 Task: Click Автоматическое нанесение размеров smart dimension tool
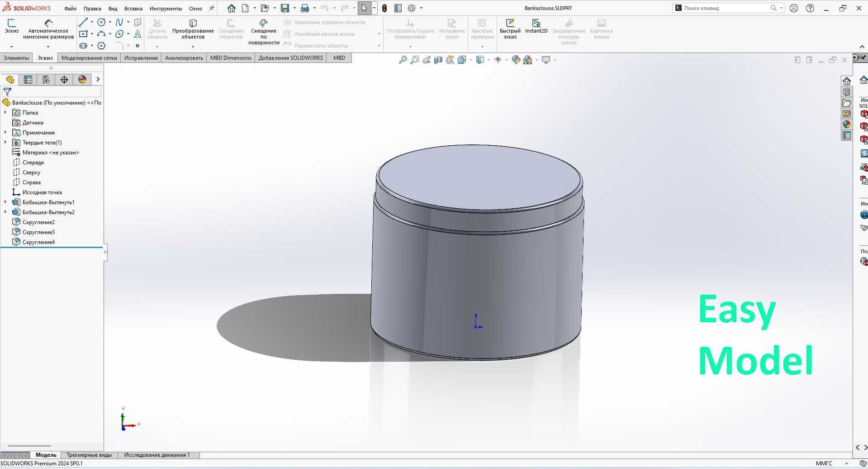pyautogui.click(x=48, y=29)
